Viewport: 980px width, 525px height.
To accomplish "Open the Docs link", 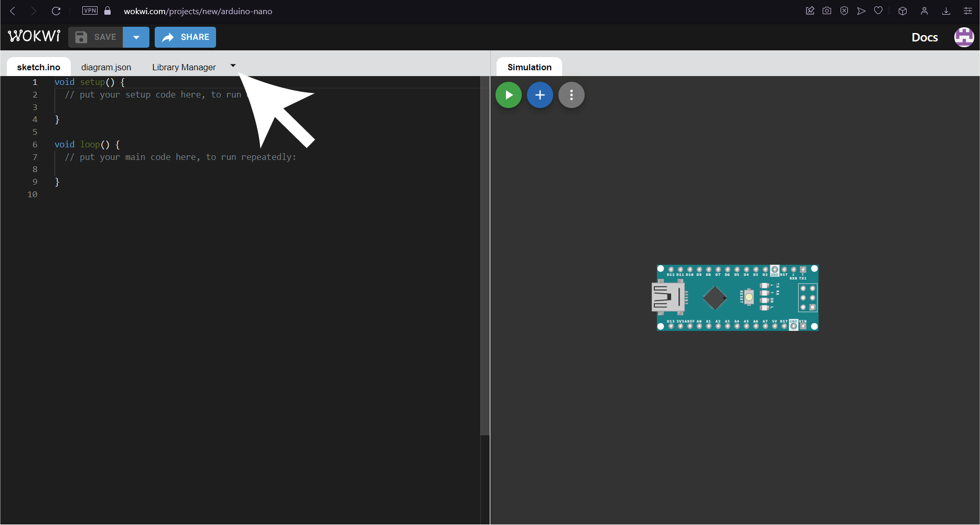I will (924, 37).
